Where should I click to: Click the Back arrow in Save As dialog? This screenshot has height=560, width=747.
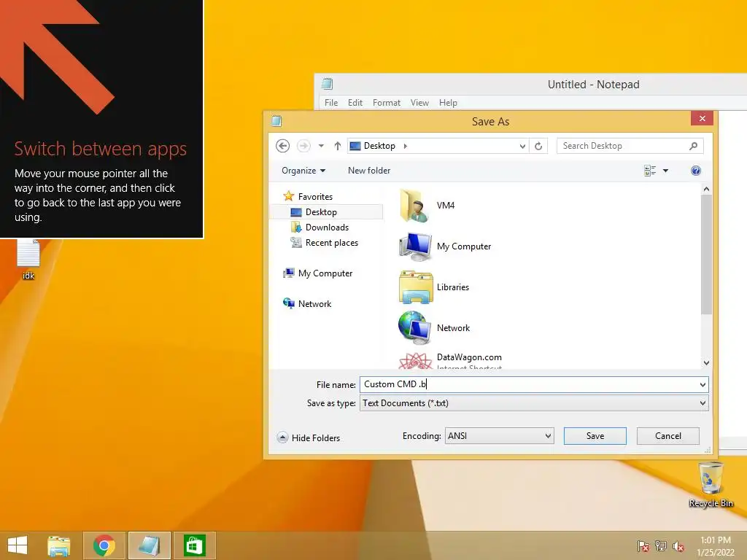pyautogui.click(x=282, y=146)
